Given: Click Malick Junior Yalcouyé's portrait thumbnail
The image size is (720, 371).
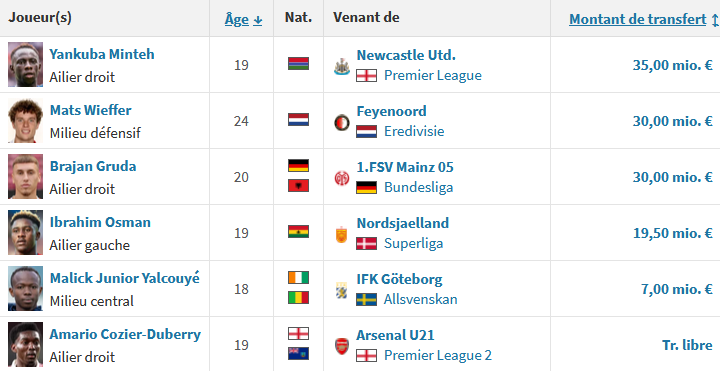Looking at the screenshot, I should click(25, 288).
